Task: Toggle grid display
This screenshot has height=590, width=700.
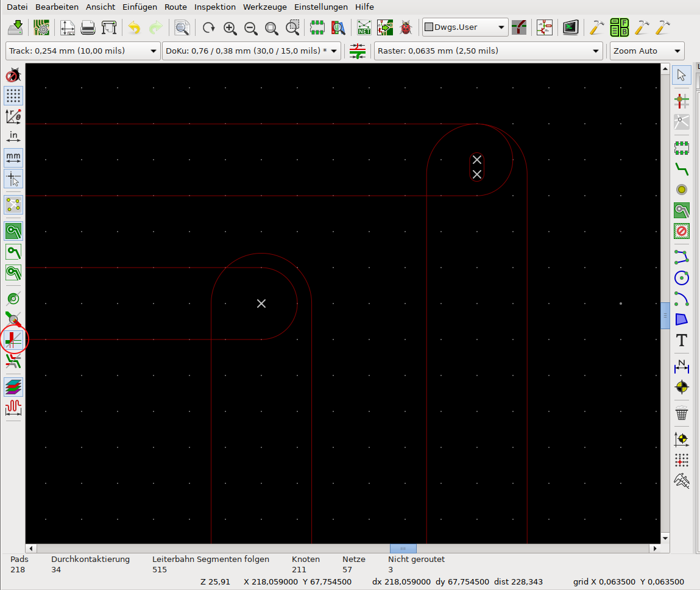Action: tap(13, 96)
